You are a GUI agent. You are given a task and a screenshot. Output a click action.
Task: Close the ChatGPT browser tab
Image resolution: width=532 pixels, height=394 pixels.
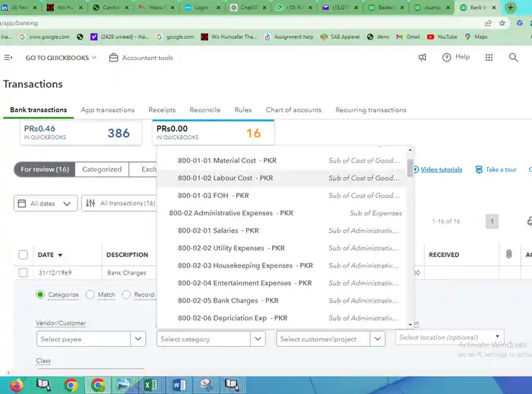(x=264, y=8)
